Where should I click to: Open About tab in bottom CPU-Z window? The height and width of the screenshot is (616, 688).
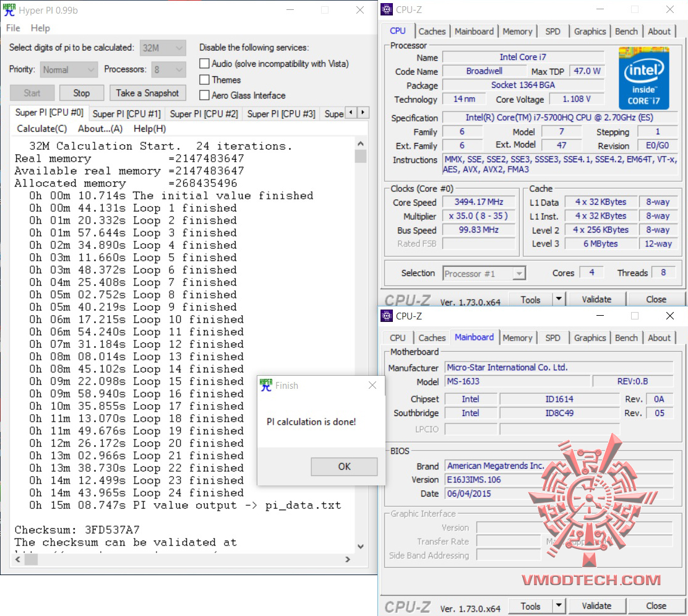(659, 337)
